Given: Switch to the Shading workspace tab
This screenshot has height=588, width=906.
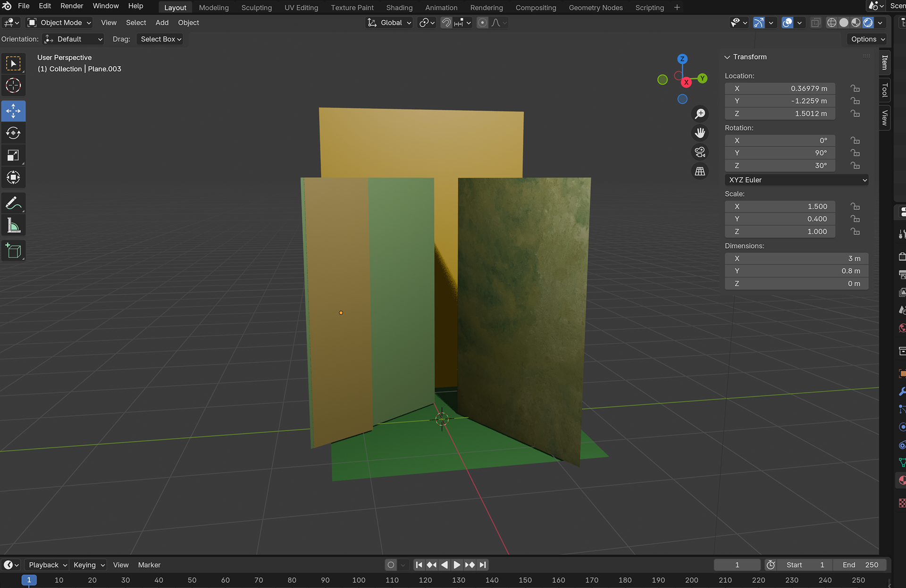Looking at the screenshot, I should pos(399,8).
